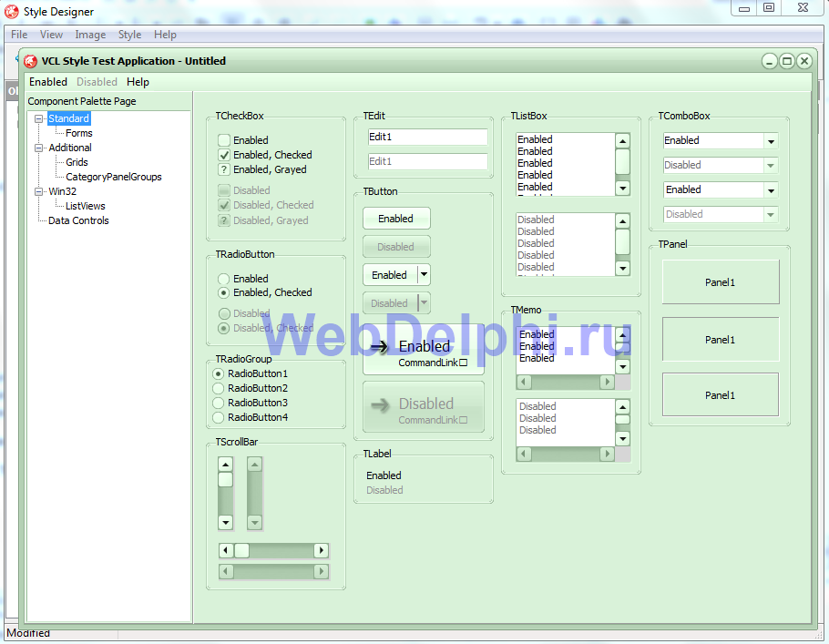This screenshot has width=829, height=644.
Task: Select RadioButton3 in TRadioGroup
Action: (218, 403)
